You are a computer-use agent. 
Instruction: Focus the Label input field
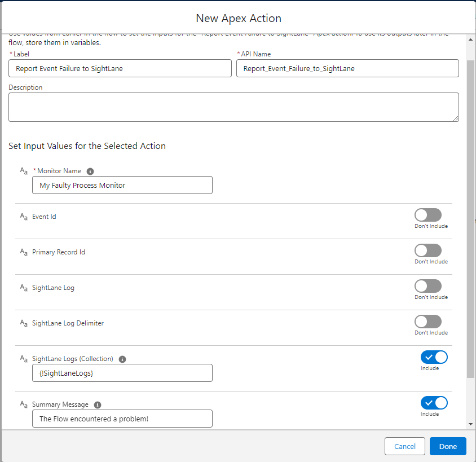pyautogui.click(x=120, y=68)
